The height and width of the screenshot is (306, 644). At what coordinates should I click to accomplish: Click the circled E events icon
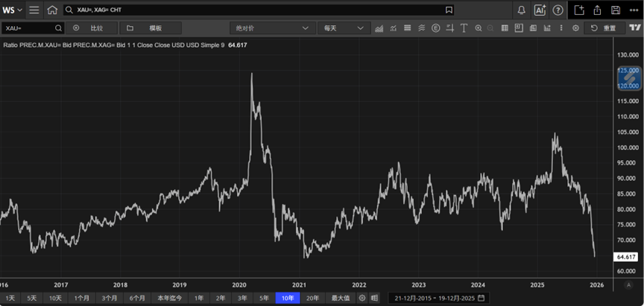click(x=436, y=28)
